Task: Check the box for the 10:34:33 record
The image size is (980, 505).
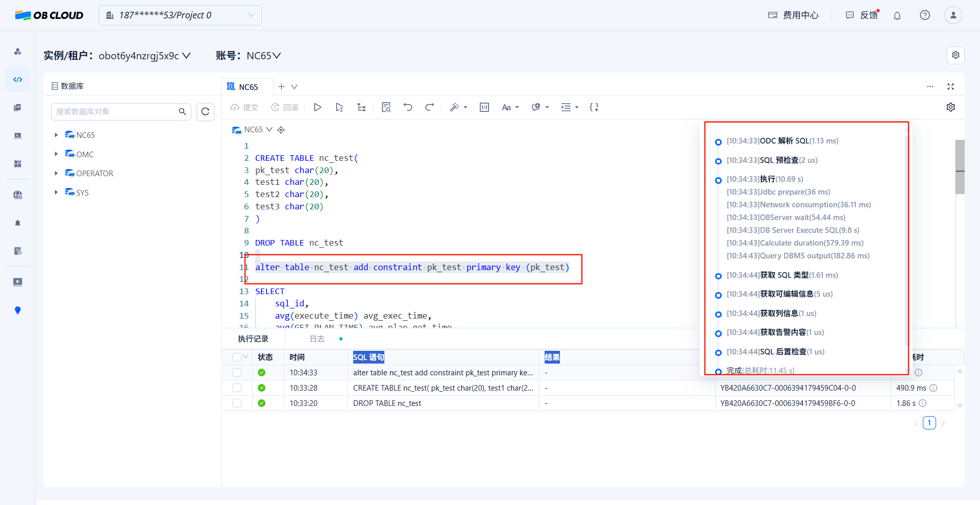Action: [x=237, y=373]
